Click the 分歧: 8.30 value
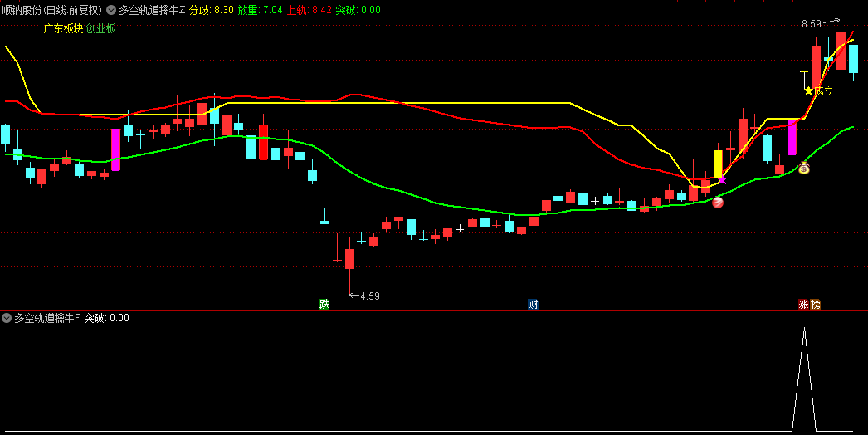 click(x=212, y=10)
